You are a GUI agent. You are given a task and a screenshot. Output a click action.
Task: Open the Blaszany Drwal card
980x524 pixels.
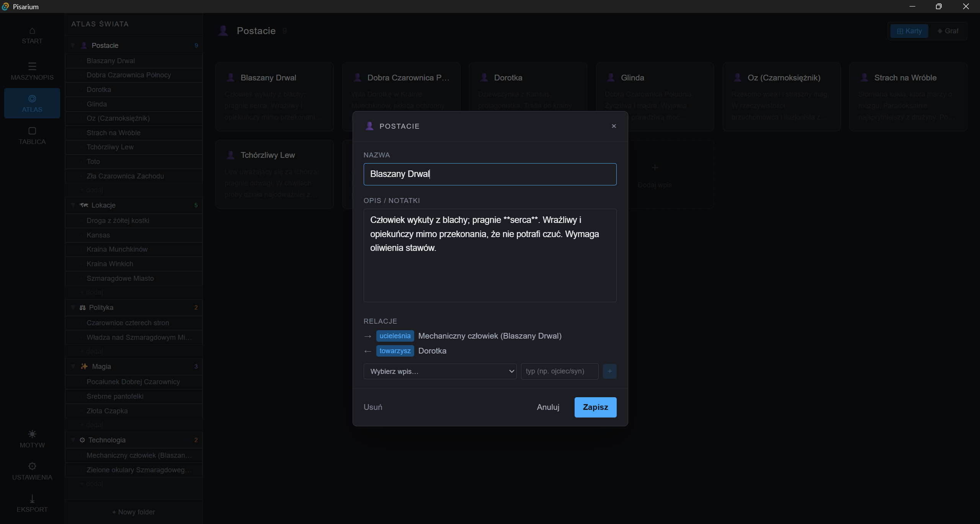click(274, 97)
